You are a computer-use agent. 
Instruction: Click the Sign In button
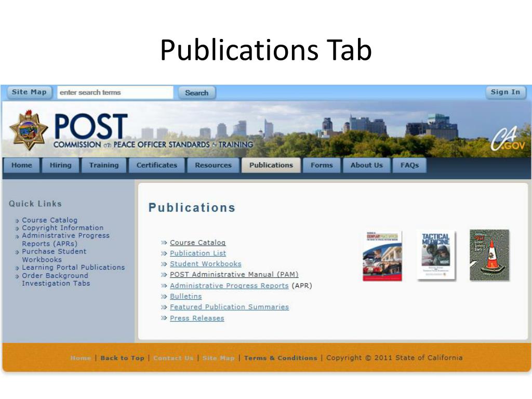(506, 92)
